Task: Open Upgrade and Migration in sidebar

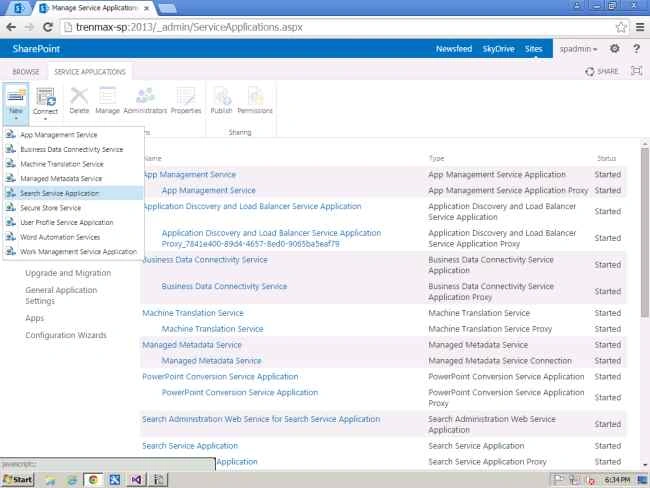Action: (x=68, y=273)
